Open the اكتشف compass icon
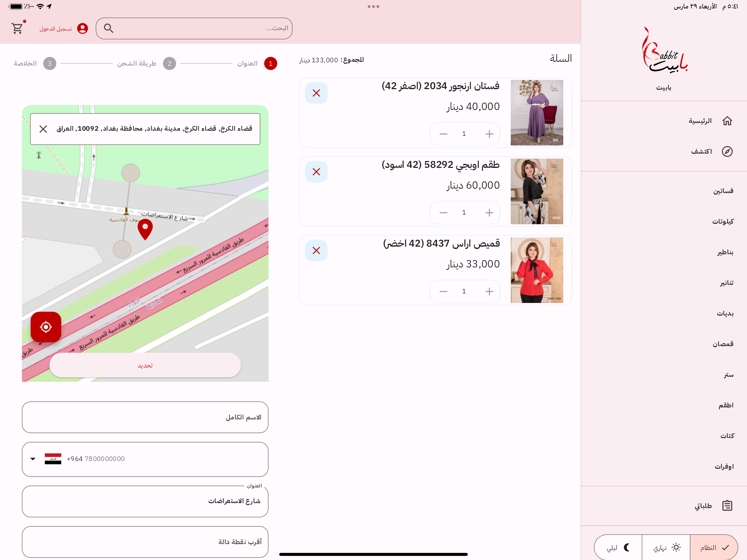This screenshot has width=747, height=560. coord(727,151)
